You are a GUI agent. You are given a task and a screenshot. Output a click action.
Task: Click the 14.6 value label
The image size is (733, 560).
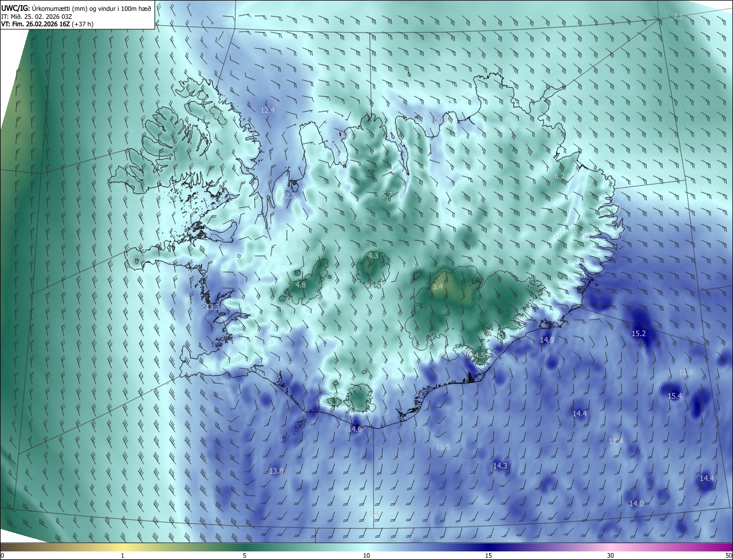[355, 429]
